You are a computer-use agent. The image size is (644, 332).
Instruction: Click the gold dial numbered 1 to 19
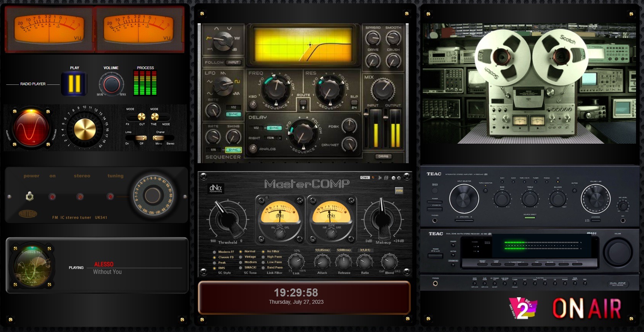click(85, 129)
